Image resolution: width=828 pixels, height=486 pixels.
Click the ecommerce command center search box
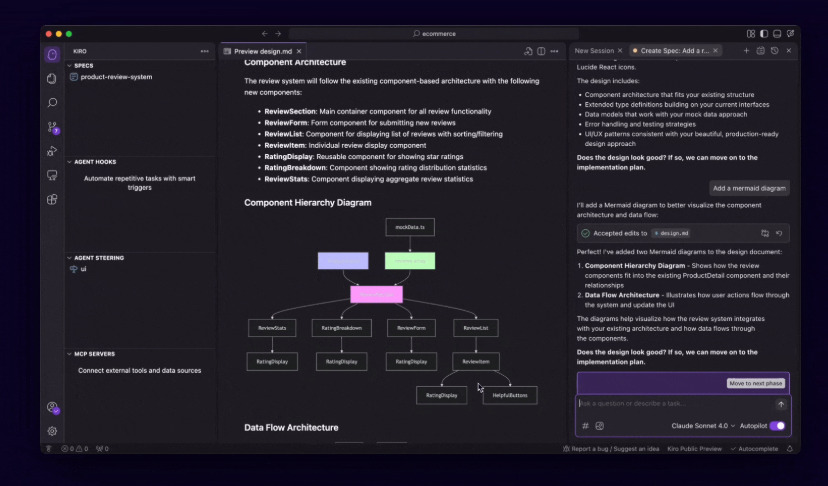tap(434, 33)
